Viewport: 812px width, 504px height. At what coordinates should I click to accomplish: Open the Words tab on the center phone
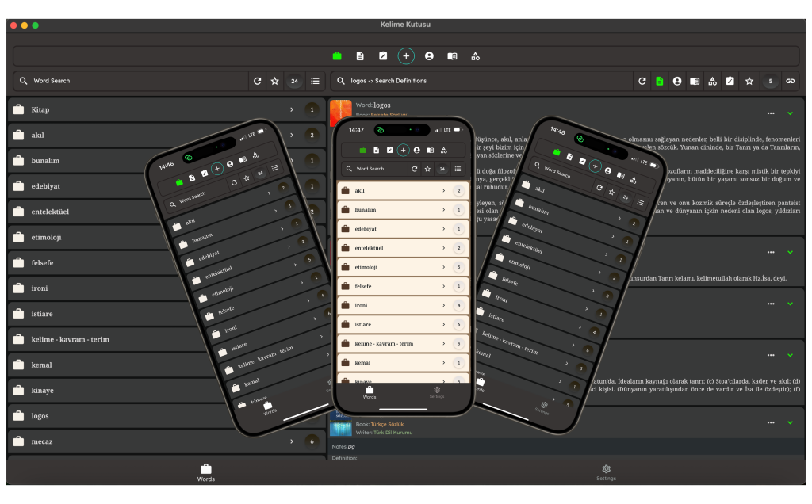tap(370, 392)
